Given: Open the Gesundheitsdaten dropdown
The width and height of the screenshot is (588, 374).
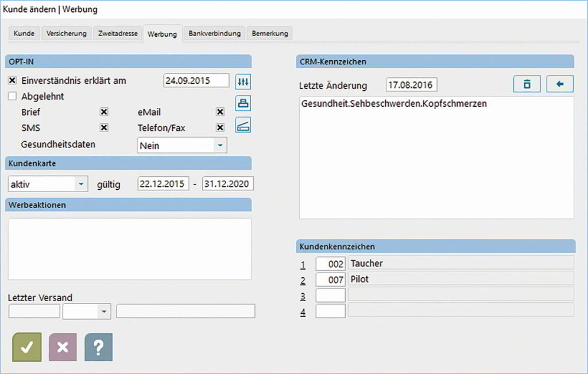Looking at the screenshot, I should coord(219,146).
